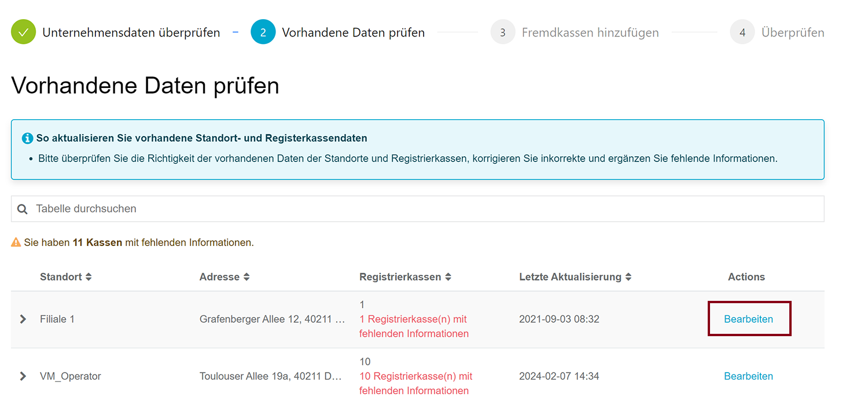
Task: Click the info icon in the blue banner
Action: 27,138
